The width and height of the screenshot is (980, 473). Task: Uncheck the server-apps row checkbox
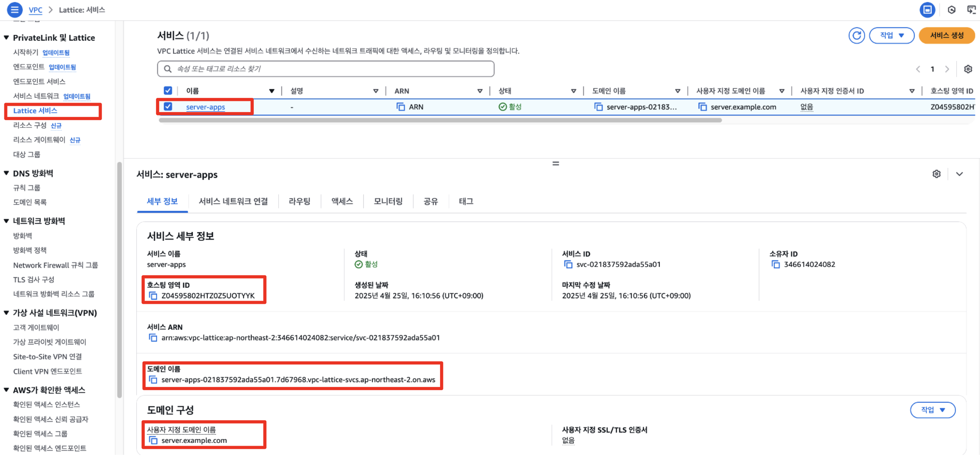click(168, 107)
